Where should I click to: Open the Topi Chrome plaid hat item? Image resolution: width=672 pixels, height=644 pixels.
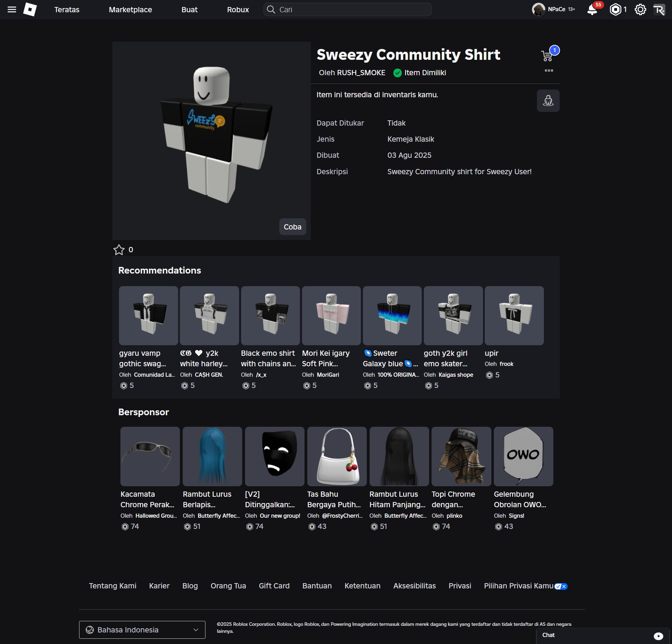coord(461,456)
